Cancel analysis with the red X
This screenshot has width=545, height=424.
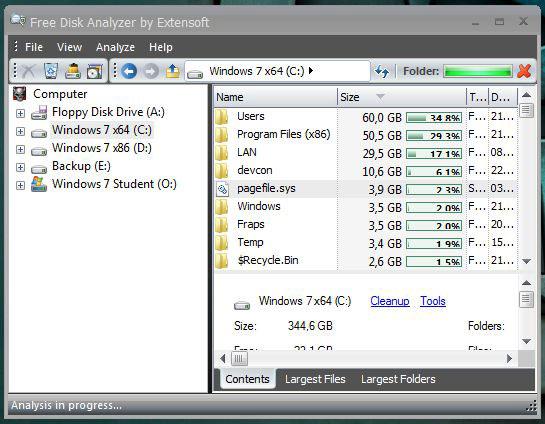[x=524, y=71]
